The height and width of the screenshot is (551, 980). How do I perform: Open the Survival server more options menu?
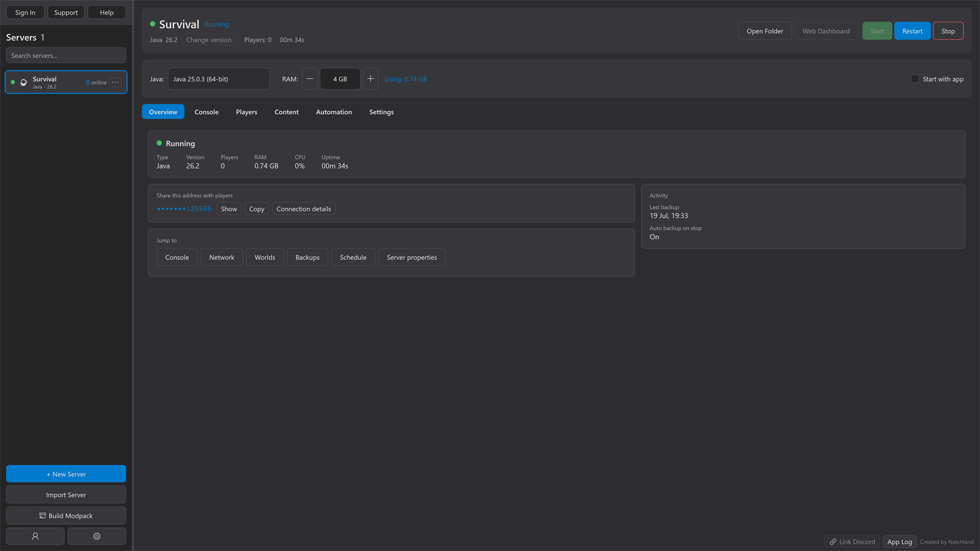point(115,82)
